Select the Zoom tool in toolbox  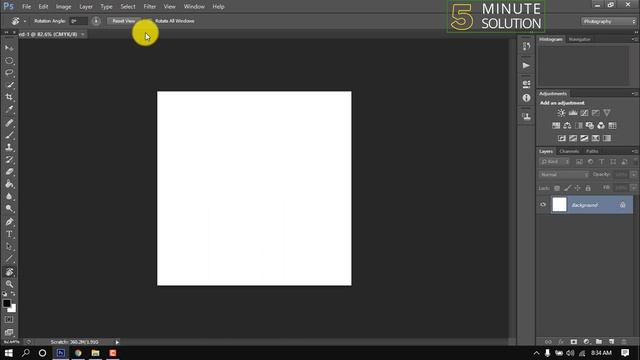tap(9, 284)
